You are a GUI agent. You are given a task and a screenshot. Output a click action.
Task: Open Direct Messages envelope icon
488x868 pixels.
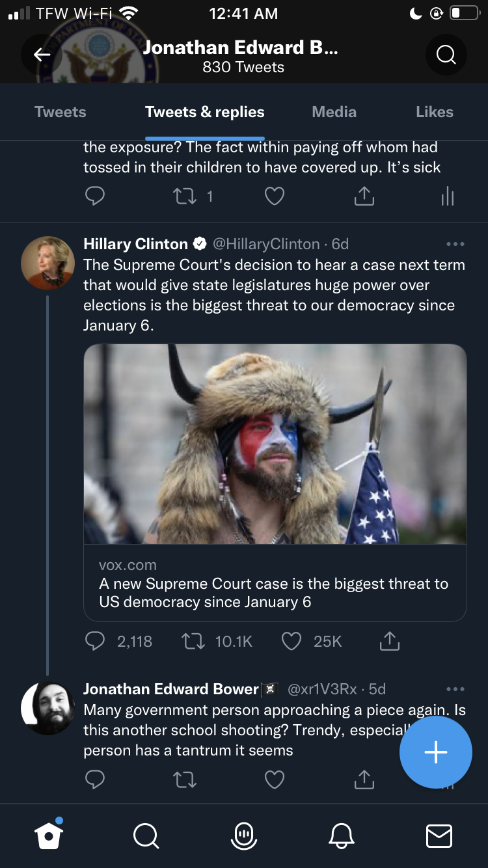click(439, 835)
